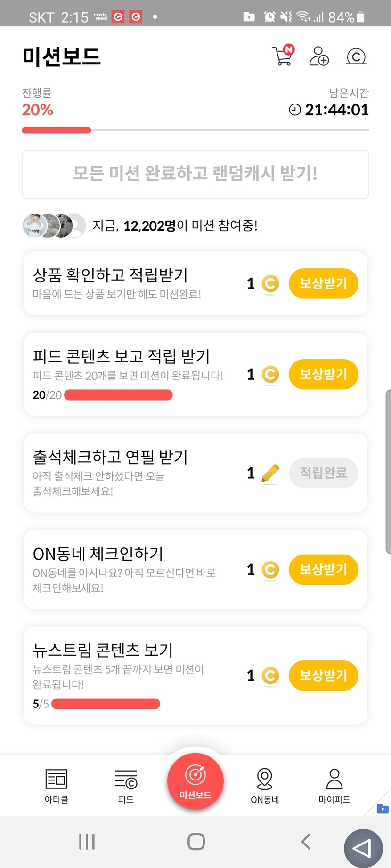Tap the participant profile avatars
The height and width of the screenshot is (868, 391).
54,225
